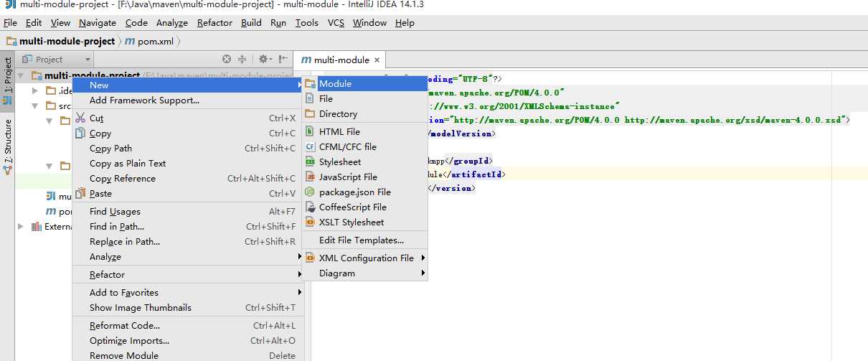
Task: Open the Code menu
Action: pos(136,22)
